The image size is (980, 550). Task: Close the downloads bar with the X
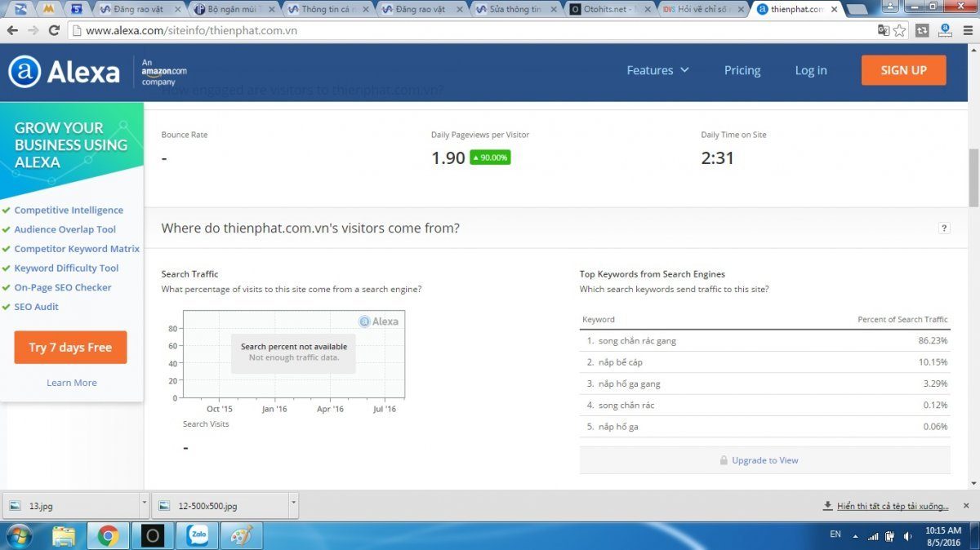click(966, 506)
